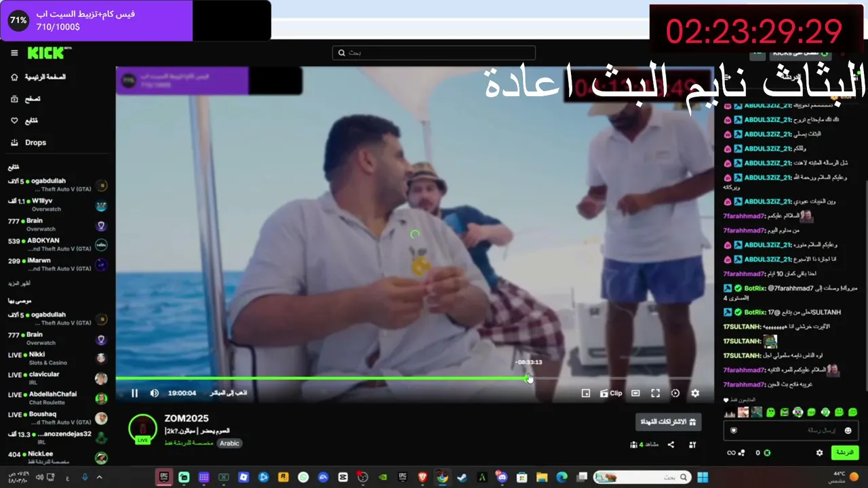Image resolution: width=868 pixels, height=488 pixels.
Task: Open AbdellahChafai Chat Roulette channel
Action: 57,398
